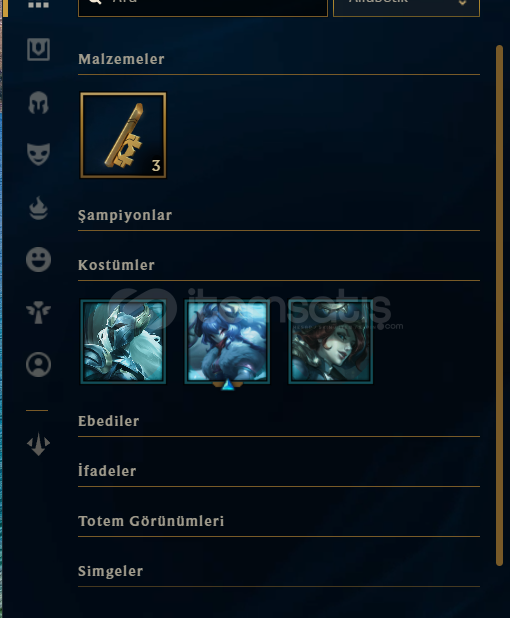Open the sort order dropdown
Screen dimensions: 510x618
coord(406,8)
